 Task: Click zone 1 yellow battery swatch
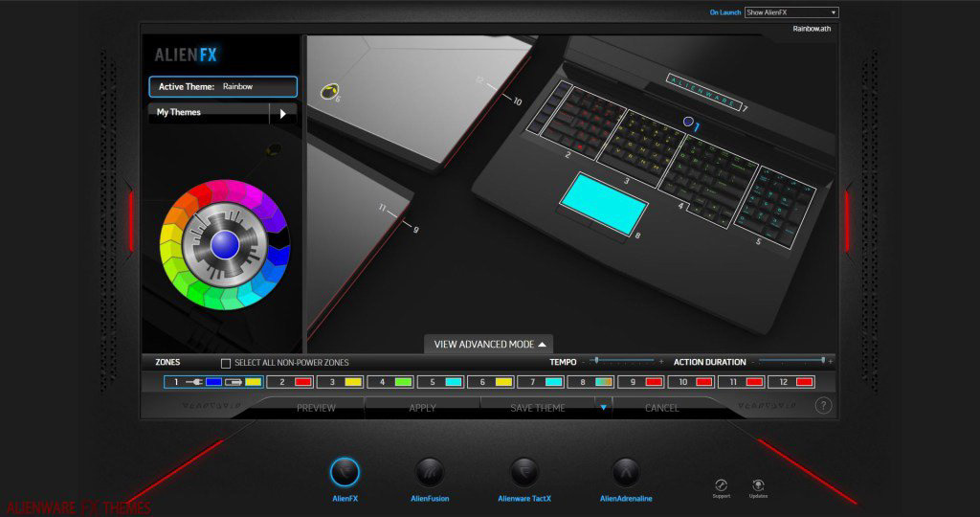(253, 382)
